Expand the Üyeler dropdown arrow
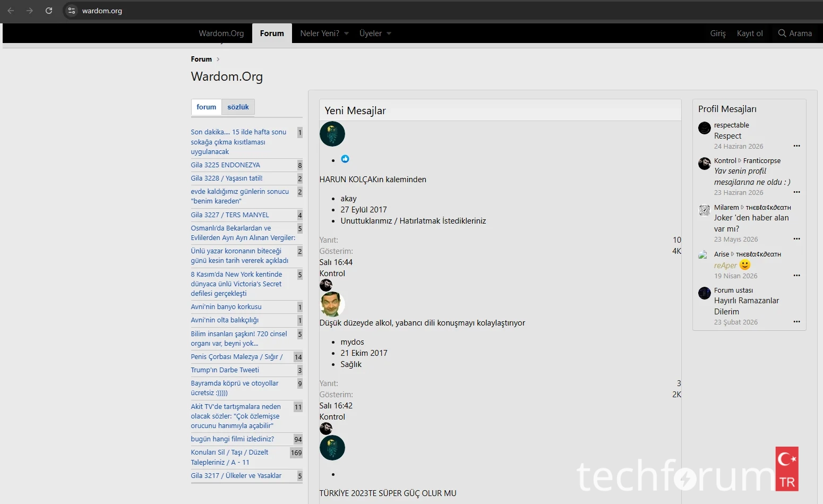Viewport: 823px width, 504px height. (389, 33)
